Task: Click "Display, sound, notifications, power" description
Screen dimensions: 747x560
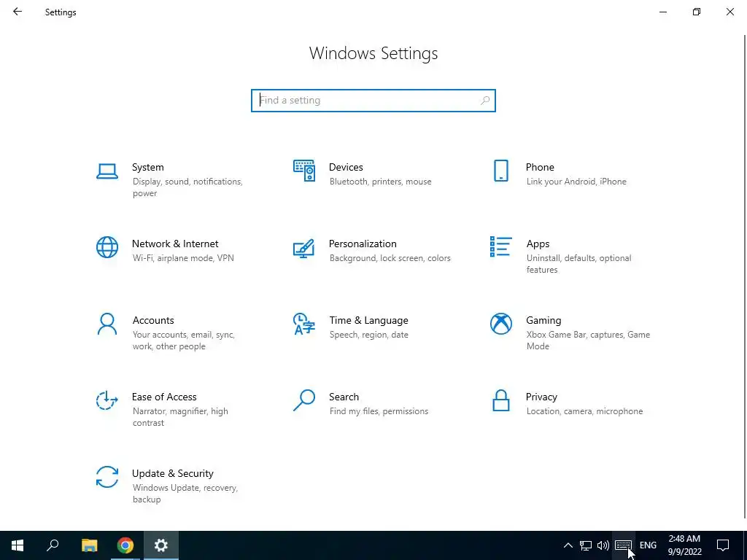Action: pyautogui.click(x=187, y=187)
